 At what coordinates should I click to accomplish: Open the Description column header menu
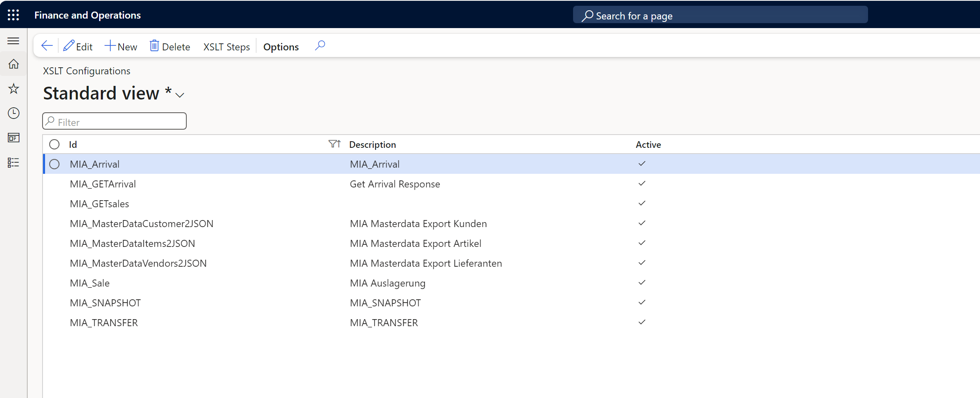click(x=372, y=145)
